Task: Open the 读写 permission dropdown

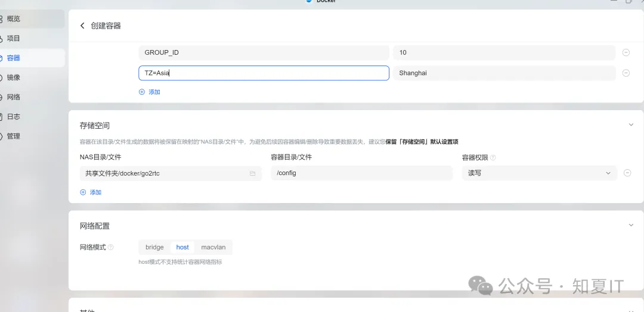Action: 539,173
